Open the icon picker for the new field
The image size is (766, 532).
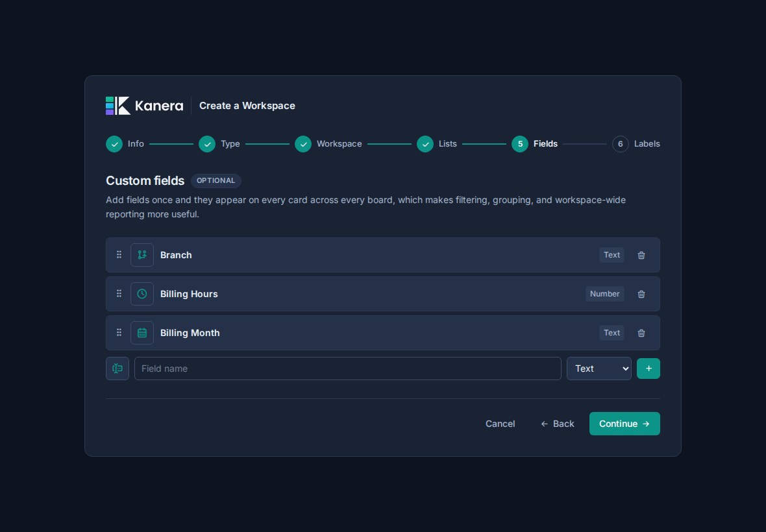coord(117,369)
